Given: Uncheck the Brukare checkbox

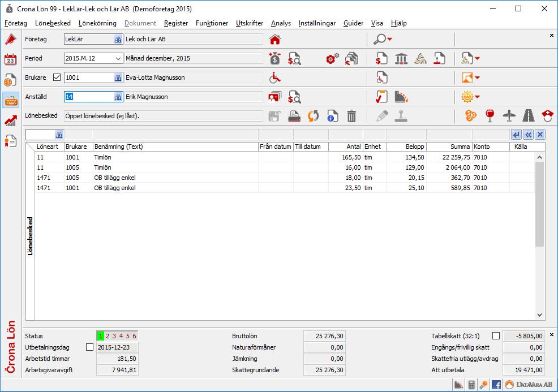Looking at the screenshot, I should [x=57, y=77].
